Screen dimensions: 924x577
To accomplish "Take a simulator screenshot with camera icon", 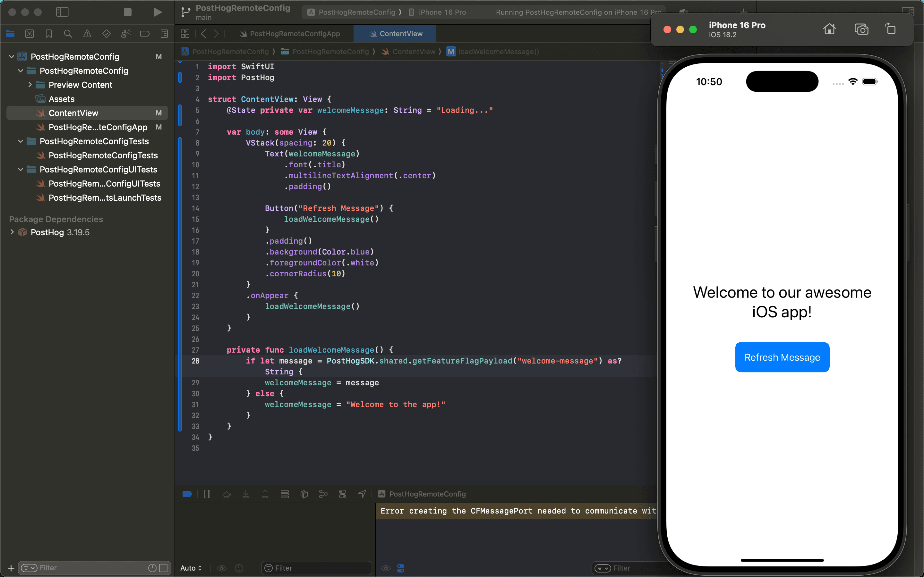I will tap(861, 29).
